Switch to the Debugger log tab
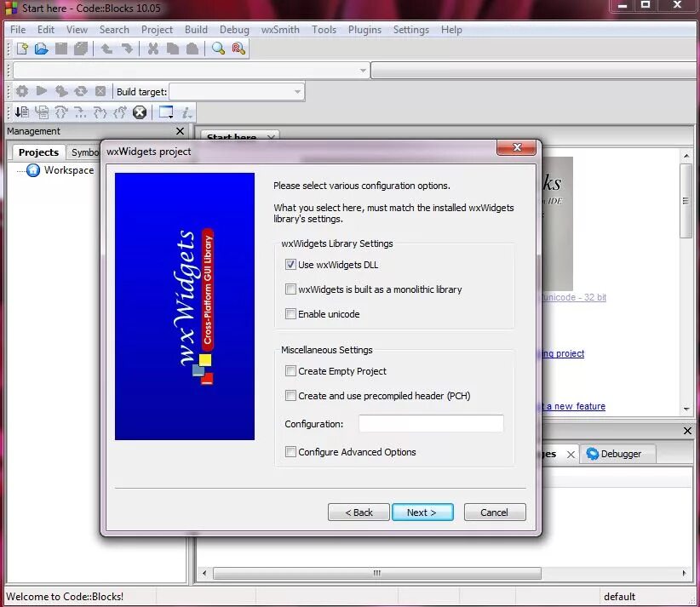This screenshot has width=700, height=607. (618, 454)
